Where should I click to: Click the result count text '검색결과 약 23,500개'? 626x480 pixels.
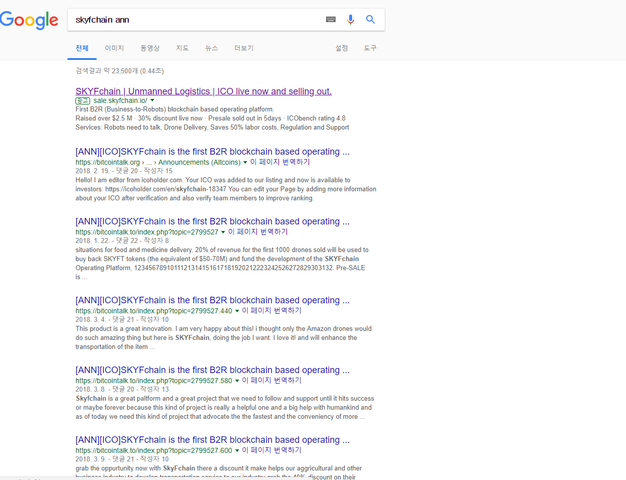106,71
